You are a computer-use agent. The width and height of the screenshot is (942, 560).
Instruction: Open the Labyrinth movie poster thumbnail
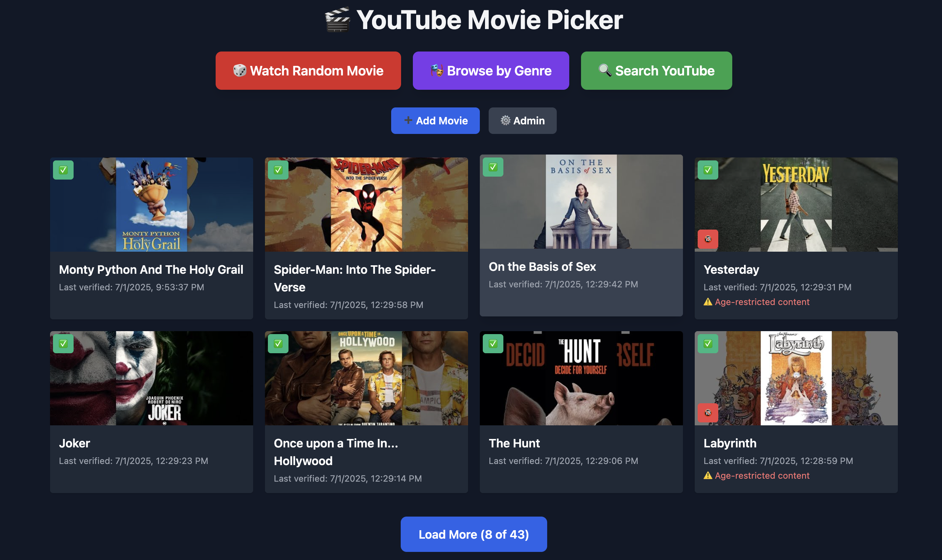[796, 378]
